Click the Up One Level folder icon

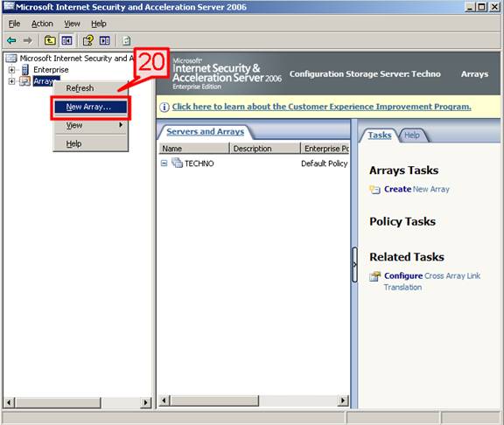(x=50, y=40)
